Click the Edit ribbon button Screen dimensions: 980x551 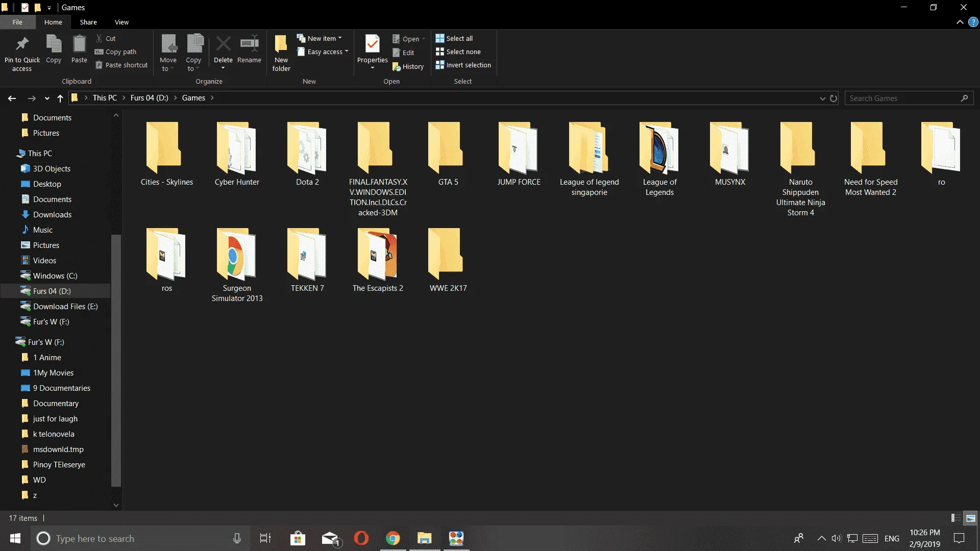(x=403, y=53)
